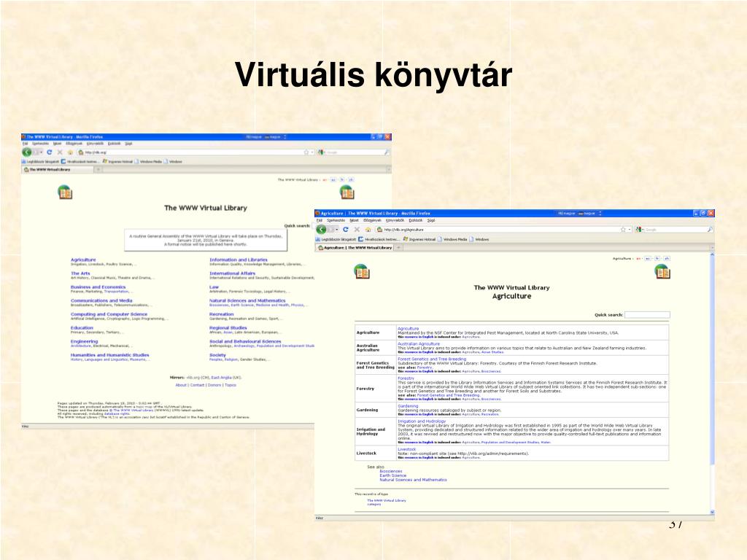The image size is (747, 560).
Task: Open 'Computing and Computer Science' link
Action: (109, 314)
